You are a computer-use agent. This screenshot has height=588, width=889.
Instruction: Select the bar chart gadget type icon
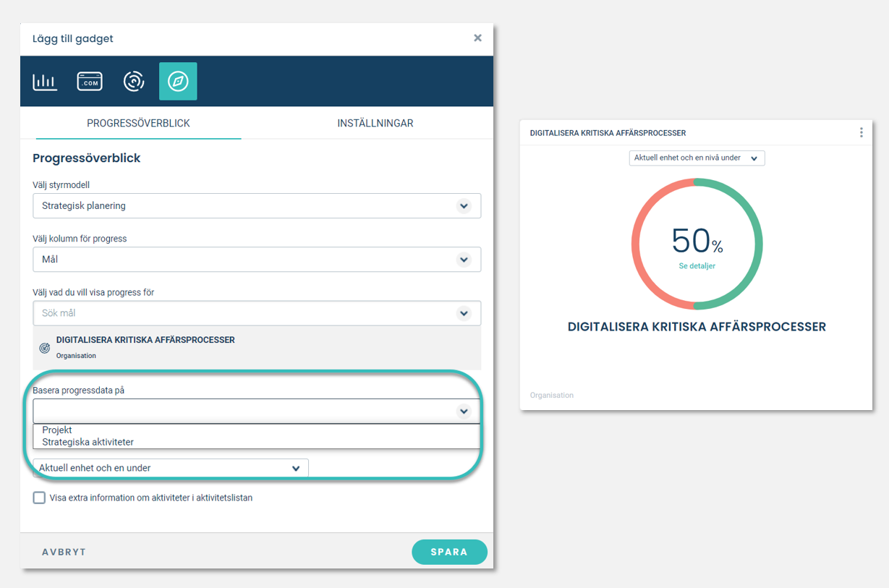pyautogui.click(x=45, y=81)
